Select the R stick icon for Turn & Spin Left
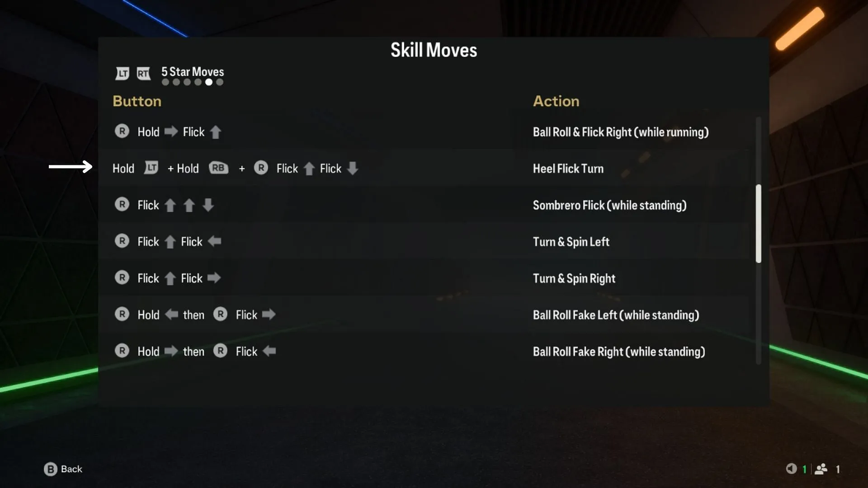This screenshot has height=488, width=868. [122, 241]
